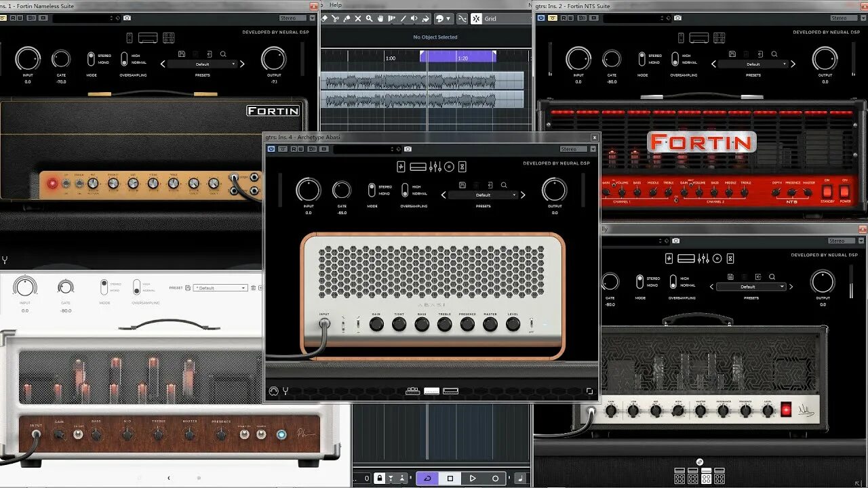
Task: Save the preset in Archetype Abasi
Action: point(462,184)
